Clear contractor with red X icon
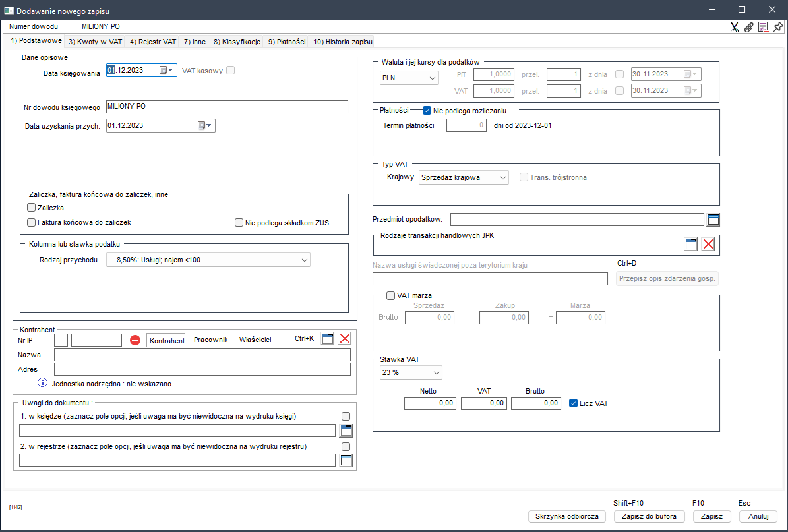788x532 pixels. [x=345, y=339]
